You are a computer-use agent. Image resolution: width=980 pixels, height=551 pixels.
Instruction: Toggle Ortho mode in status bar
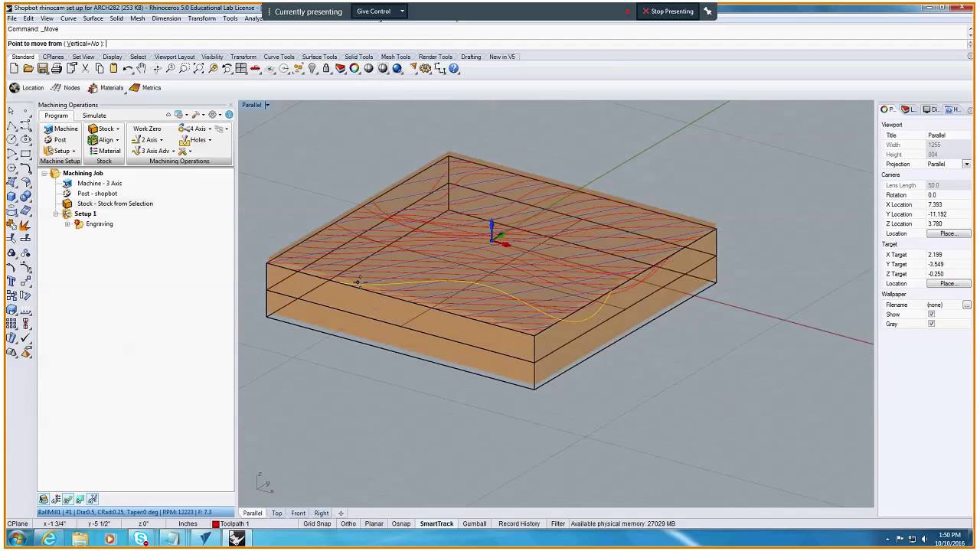(348, 523)
